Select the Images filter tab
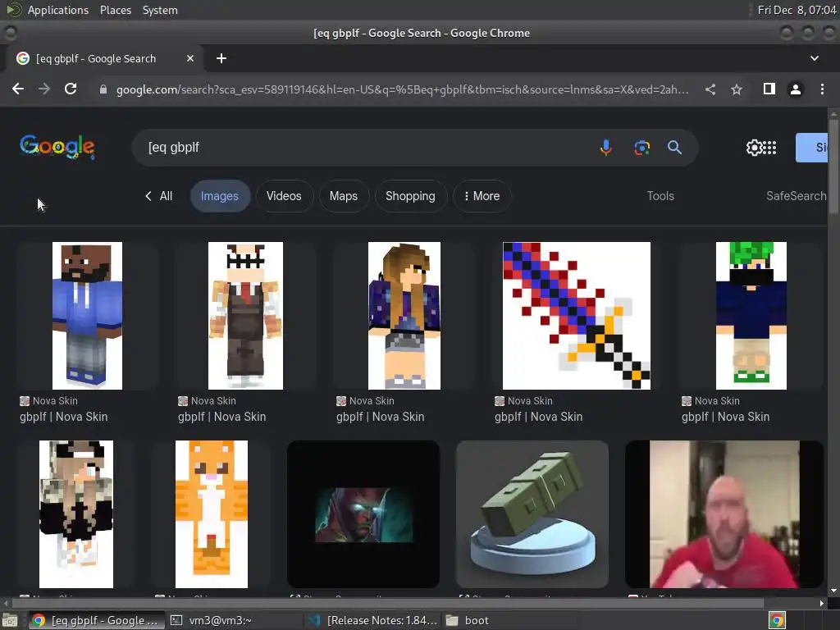The height and width of the screenshot is (630, 840). [x=220, y=196]
